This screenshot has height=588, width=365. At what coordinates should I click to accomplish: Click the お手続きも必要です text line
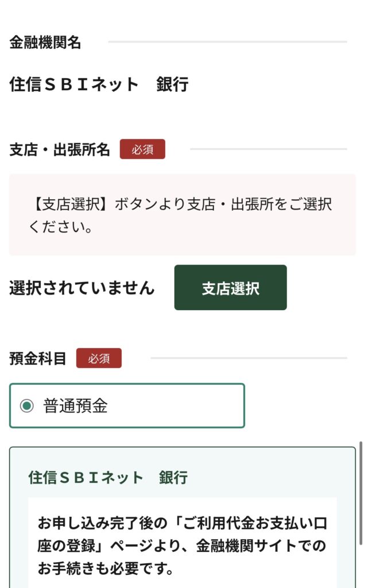pyautogui.click(x=106, y=568)
